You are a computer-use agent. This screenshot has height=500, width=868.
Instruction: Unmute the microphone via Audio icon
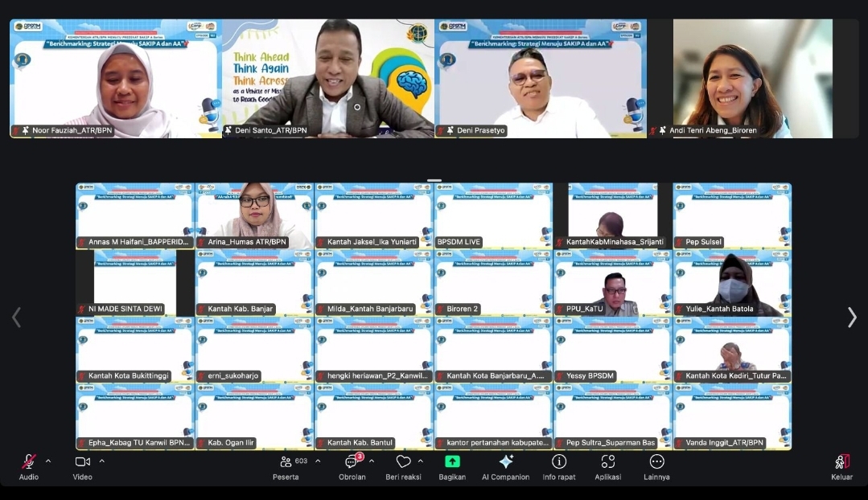28,462
